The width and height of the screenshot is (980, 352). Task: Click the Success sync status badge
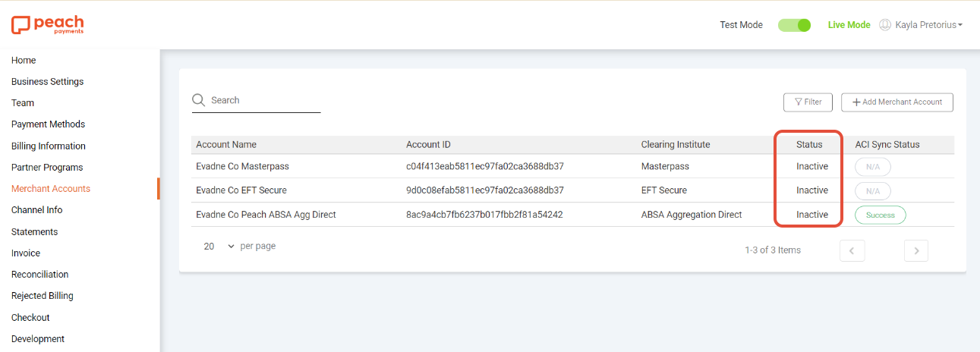881,215
